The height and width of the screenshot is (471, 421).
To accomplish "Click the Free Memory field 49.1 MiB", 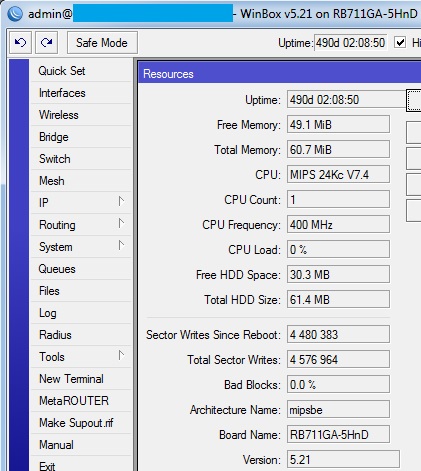I will pos(338,124).
